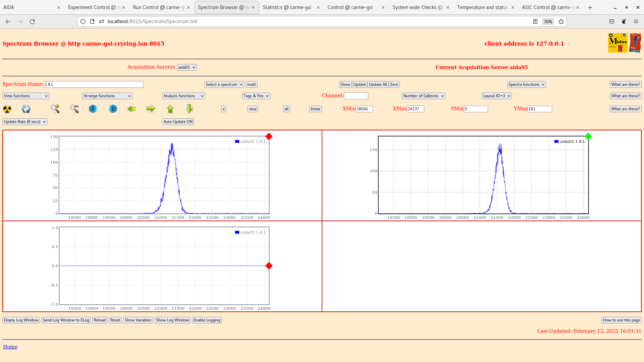
Task: Click the blue double-up arrow icon
Action: (113, 109)
